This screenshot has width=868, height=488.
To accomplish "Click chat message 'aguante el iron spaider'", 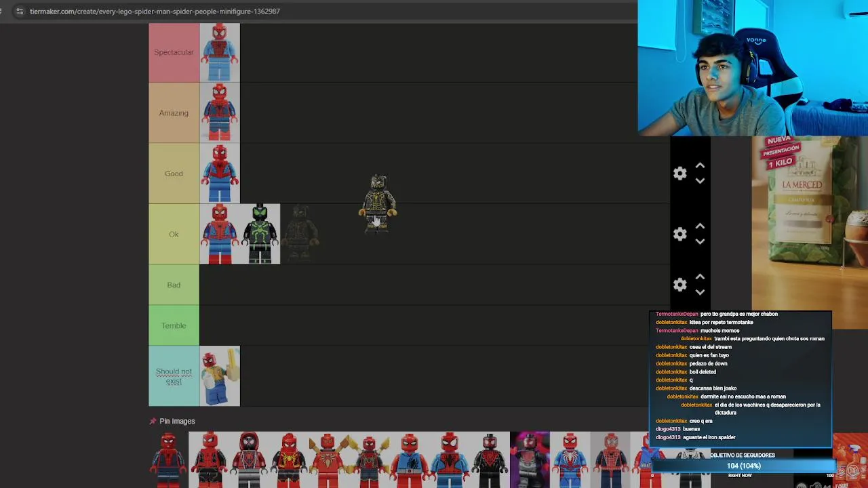I will click(709, 437).
